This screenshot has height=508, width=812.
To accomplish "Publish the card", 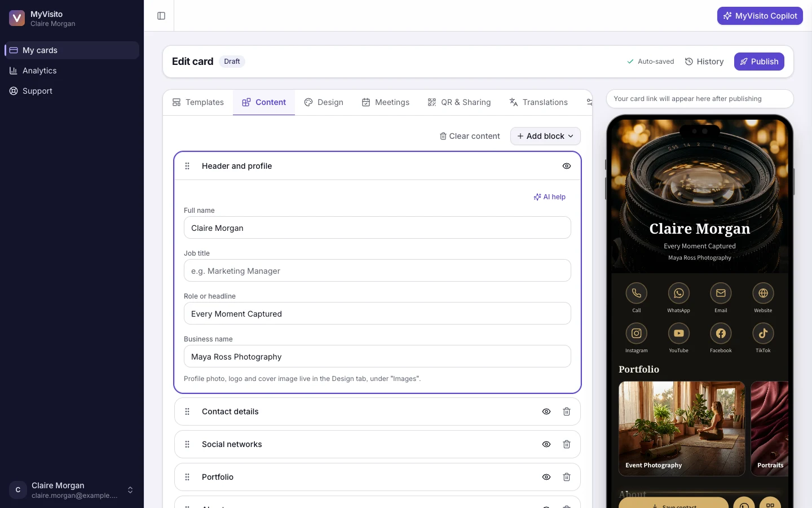I will pyautogui.click(x=759, y=62).
